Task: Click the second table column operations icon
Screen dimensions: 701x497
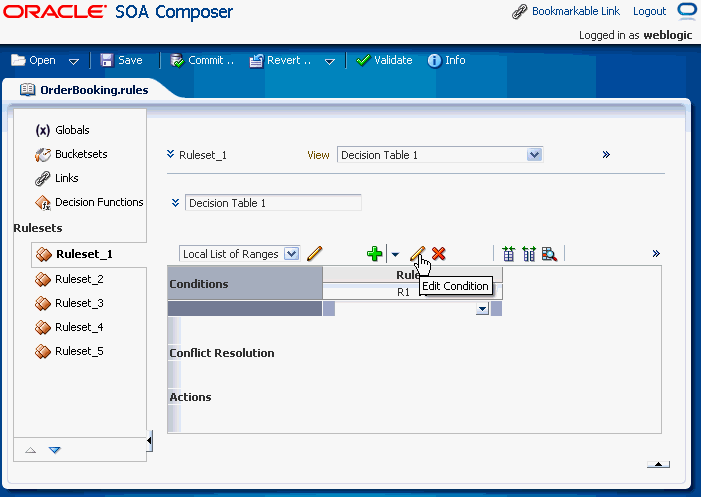Action: pos(529,254)
